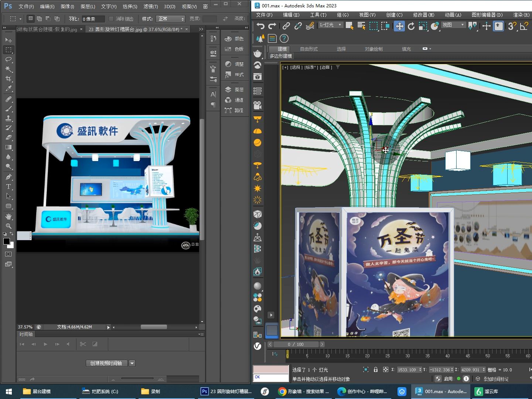Click the Photoshop foreground color swatch
Viewport: 532px width, 399px height.
pos(6,241)
